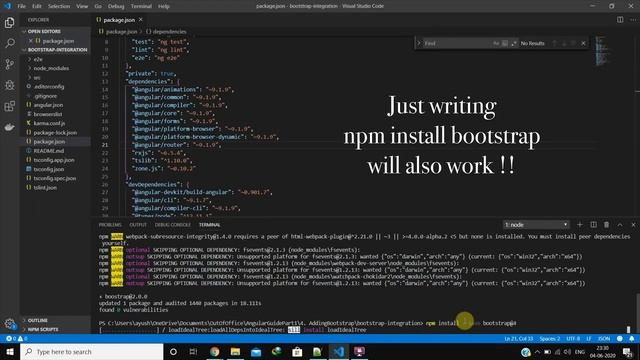The height and width of the screenshot is (360, 640).
Task: Go to next match in Find widget
Action: coord(564,43)
